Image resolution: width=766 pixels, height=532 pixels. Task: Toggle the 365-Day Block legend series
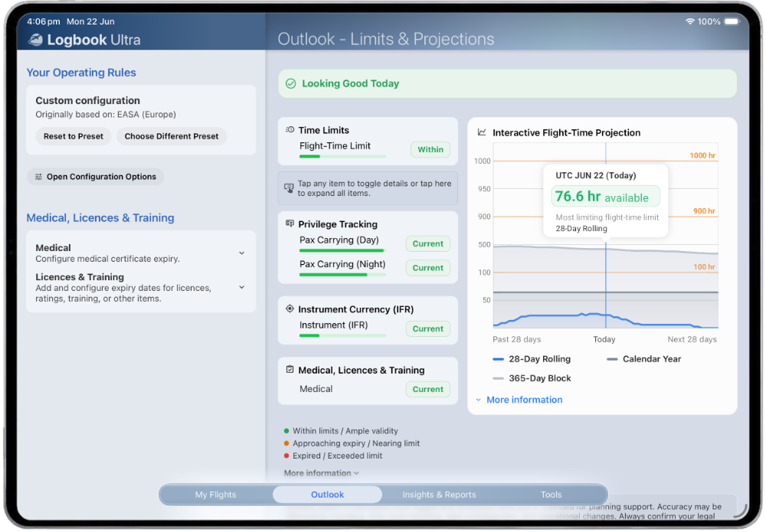click(x=532, y=379)
